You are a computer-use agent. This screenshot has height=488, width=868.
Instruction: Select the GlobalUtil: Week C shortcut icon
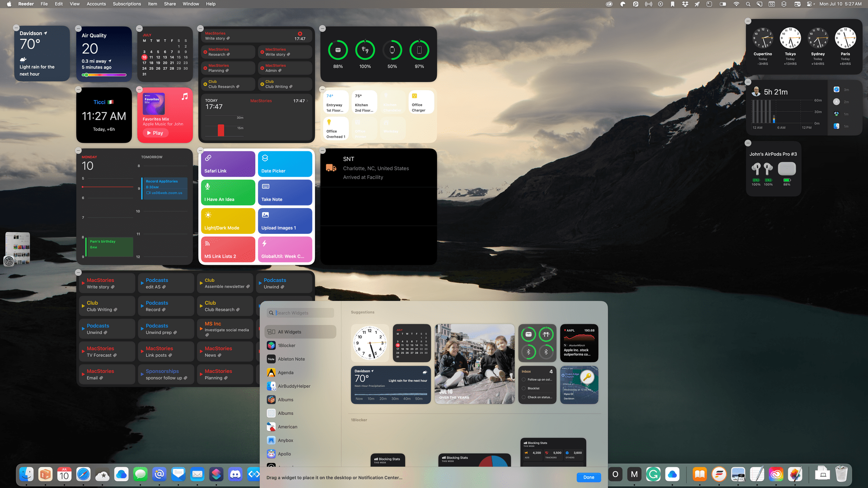pyautogui.click(x=285, y=249)
